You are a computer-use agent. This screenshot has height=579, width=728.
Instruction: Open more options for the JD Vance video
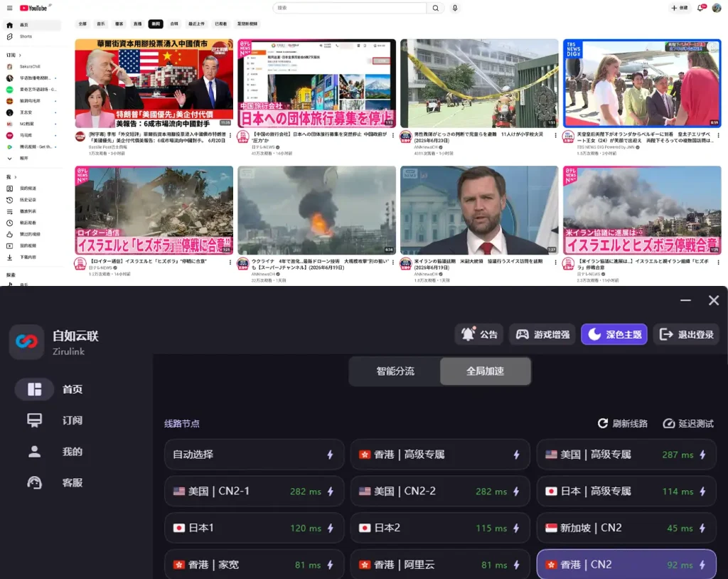coord(555,262)
